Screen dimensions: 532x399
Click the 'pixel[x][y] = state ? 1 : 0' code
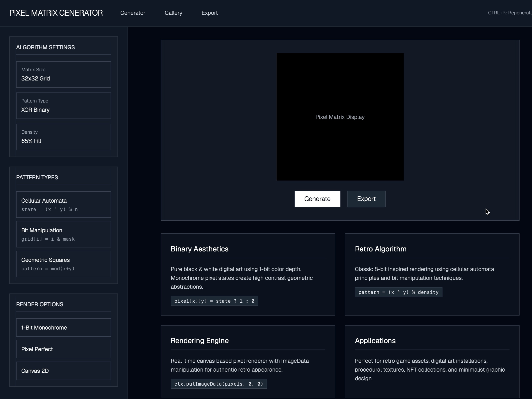tap(214, 301)
